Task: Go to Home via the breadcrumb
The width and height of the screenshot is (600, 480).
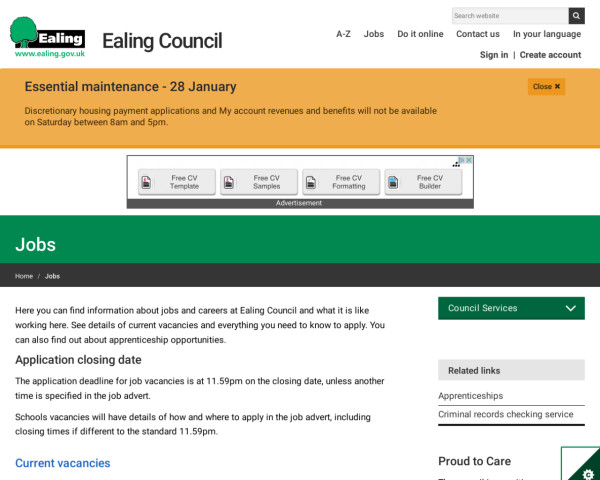Action: 24,276
